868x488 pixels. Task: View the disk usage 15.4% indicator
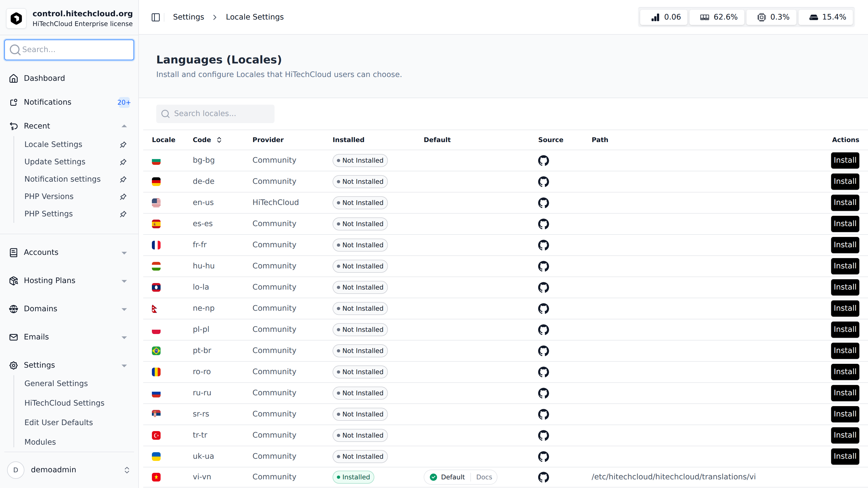pyautogui.click(x=826, y=17)
